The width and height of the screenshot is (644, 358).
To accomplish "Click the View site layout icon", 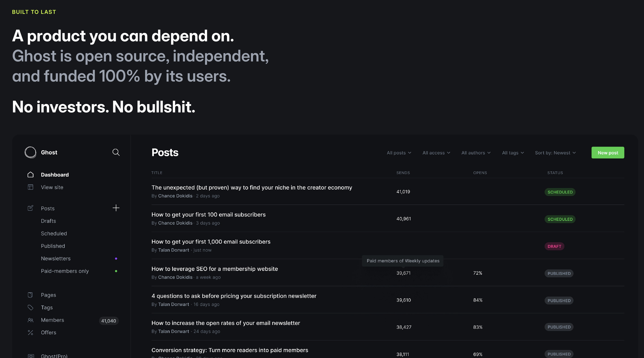I will point(30,187).
